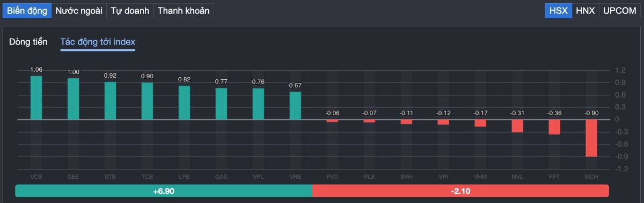Viewport: 644px width, 203px height.
Task: Click the green +6.90 total bar
Action: [x=164, y=191]
